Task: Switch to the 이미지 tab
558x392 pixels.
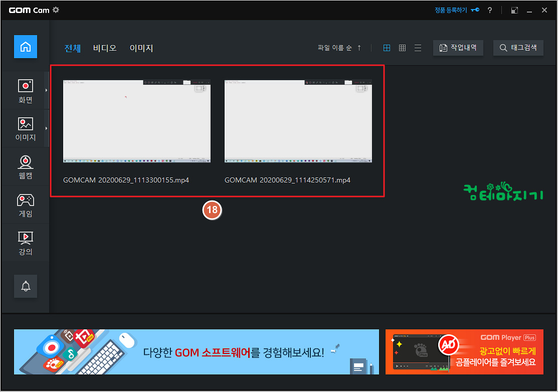Action: (141, 48)
